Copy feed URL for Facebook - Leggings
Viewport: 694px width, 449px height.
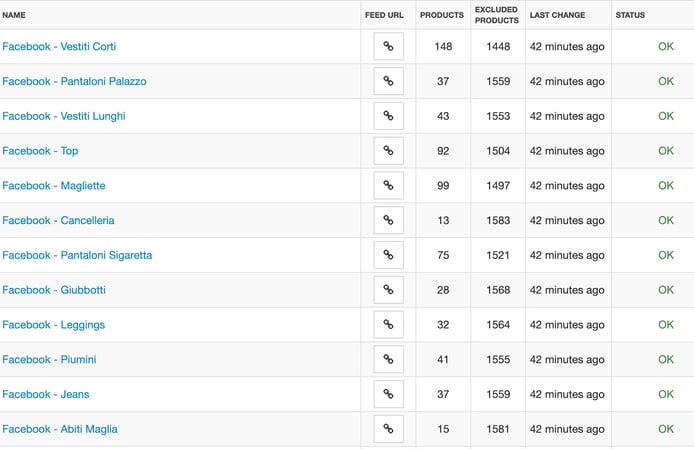coord(388,325)
